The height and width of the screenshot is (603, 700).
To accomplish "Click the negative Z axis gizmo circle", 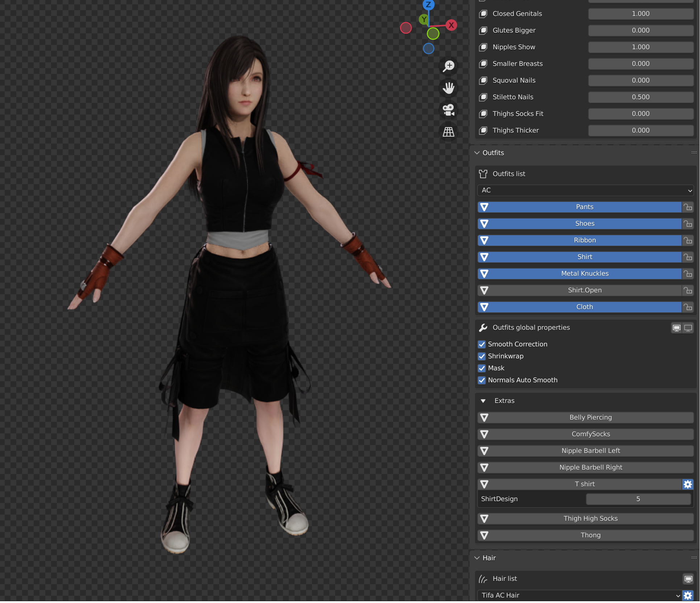I will (429, 49).
